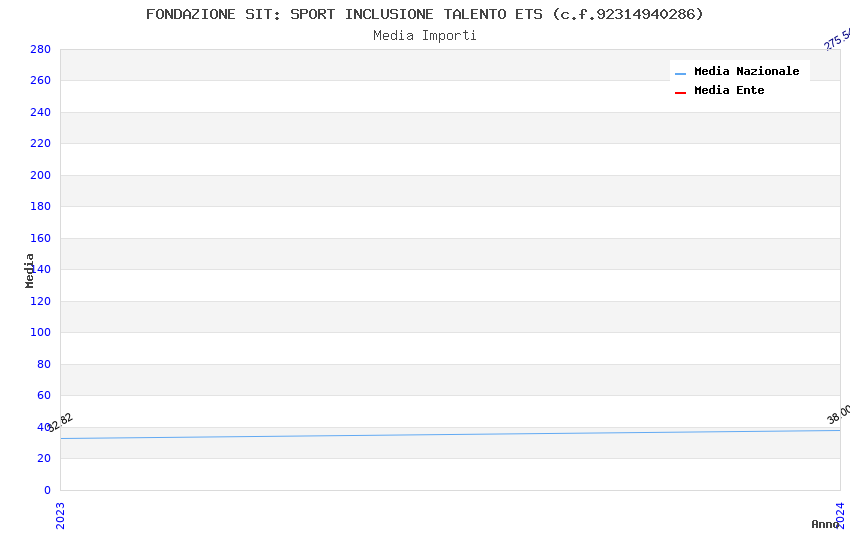The width and height of the screenshot is (850, 550).
Task: Click the Media Ente legend label
Action: (x=729, y=90)
